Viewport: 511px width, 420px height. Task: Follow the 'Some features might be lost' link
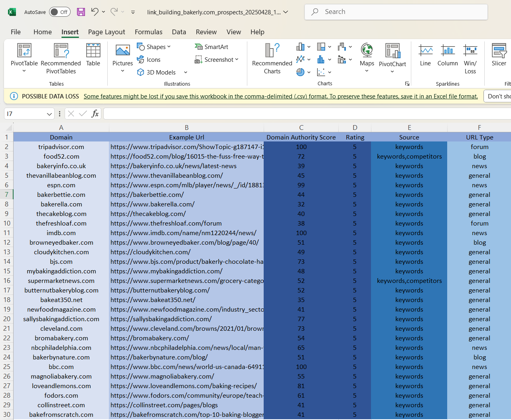[281, 96]
